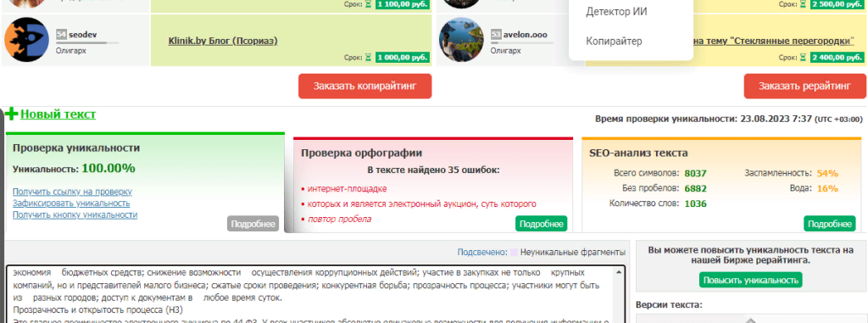Click Получить ссылку на проверку

73,192
